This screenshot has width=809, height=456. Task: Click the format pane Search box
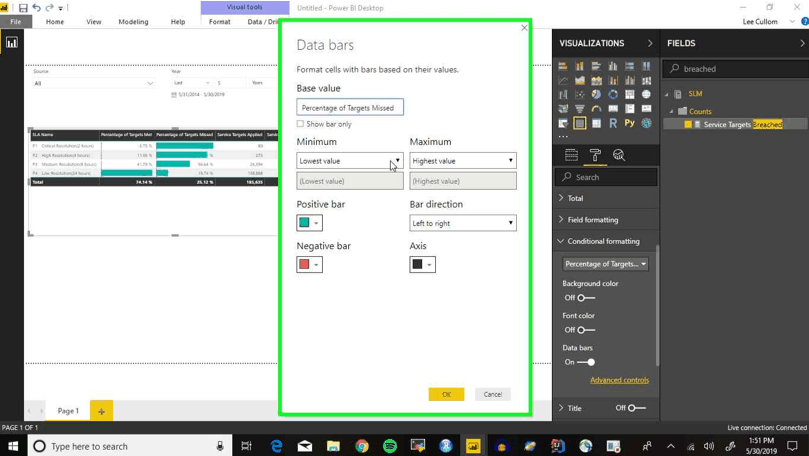(x=606, y=177)
